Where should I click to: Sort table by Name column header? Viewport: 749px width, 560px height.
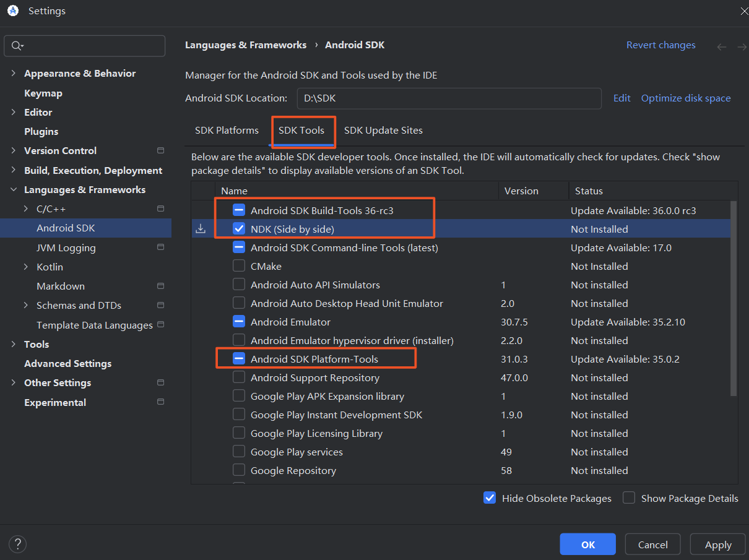[x=357, y=191]
